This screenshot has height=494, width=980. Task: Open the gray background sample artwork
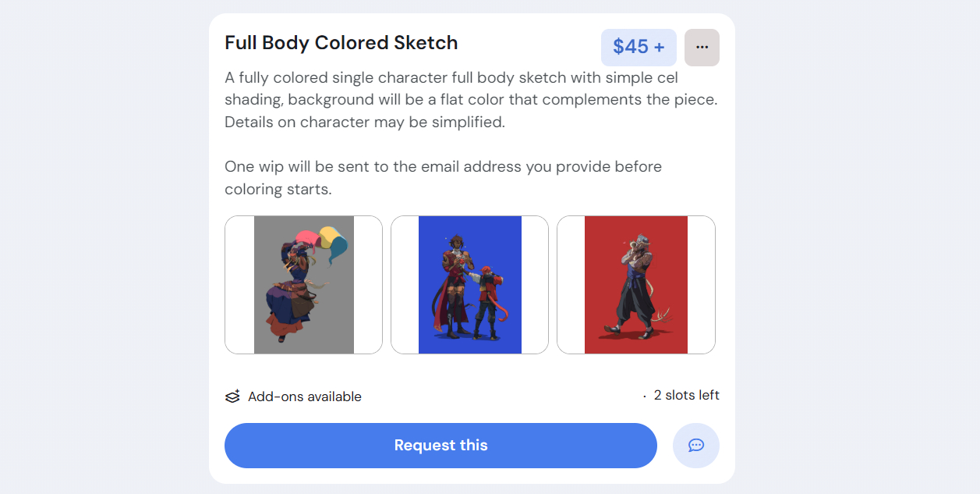[303, 285]
